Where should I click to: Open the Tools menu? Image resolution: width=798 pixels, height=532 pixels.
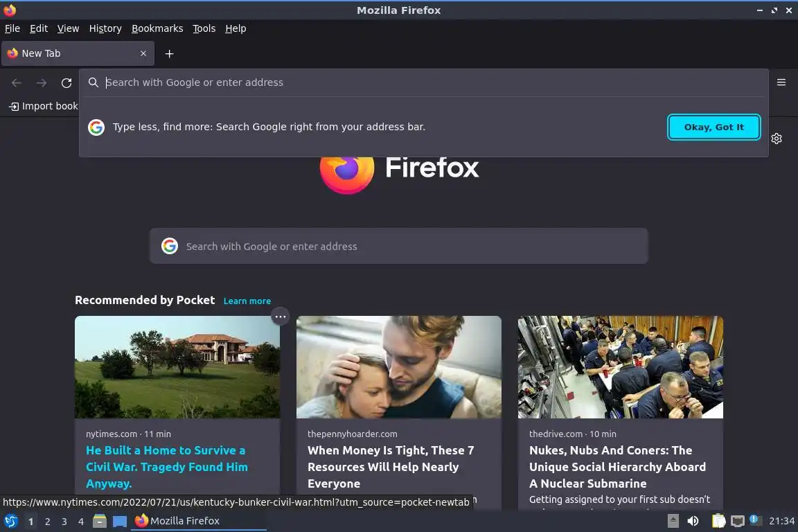tap(204, 28)
